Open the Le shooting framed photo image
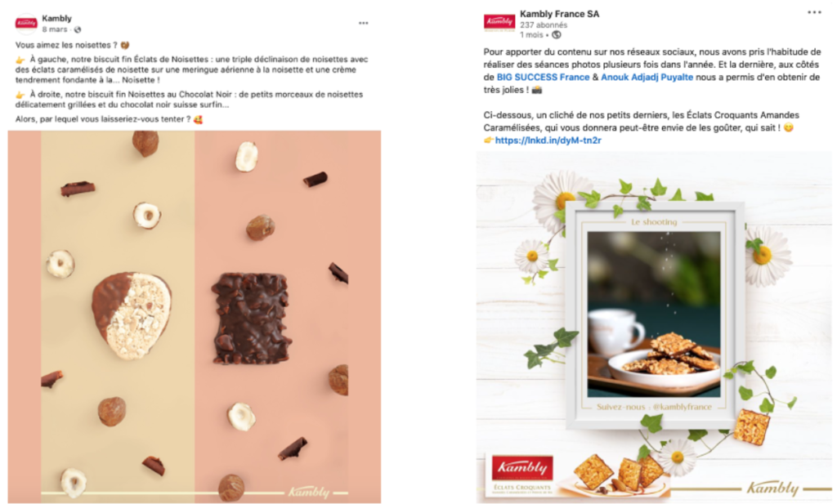The width and height of the screenshot is (837, 504). (x=654, y=314)
